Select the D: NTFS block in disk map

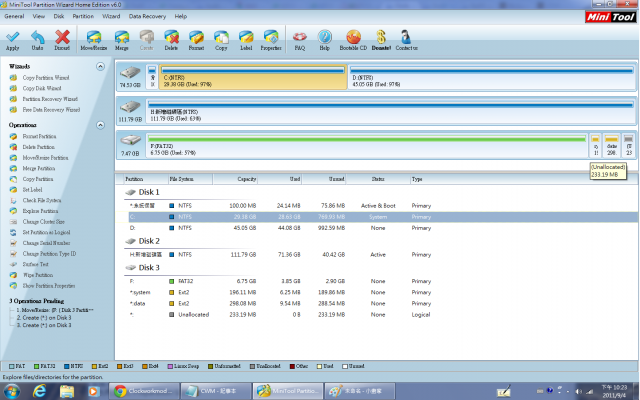492,77
